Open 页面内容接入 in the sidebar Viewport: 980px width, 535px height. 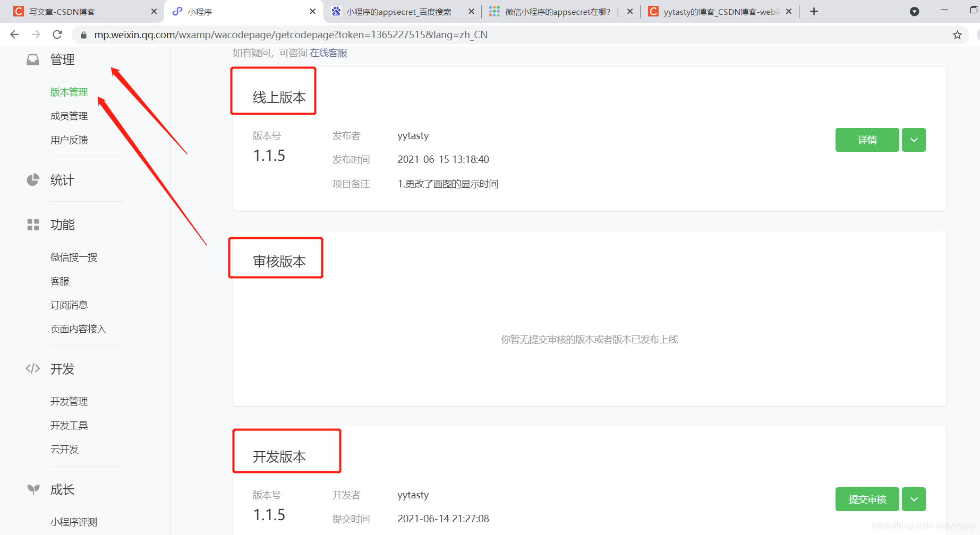point(78,329)
